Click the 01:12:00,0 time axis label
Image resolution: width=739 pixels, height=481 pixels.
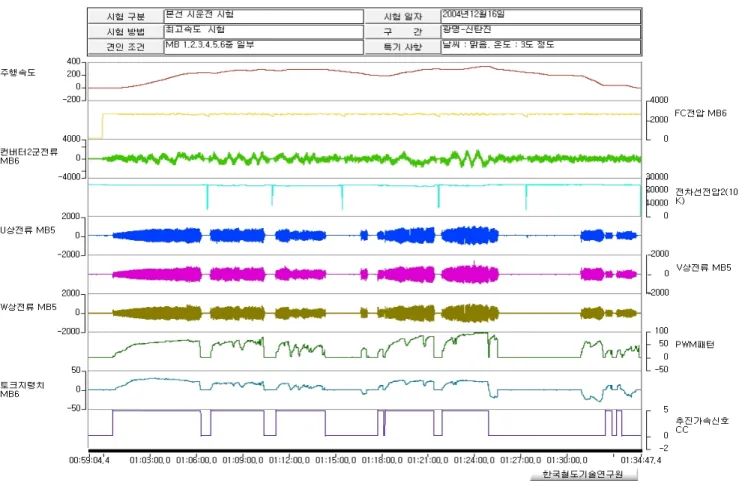(x=289, y=460)
